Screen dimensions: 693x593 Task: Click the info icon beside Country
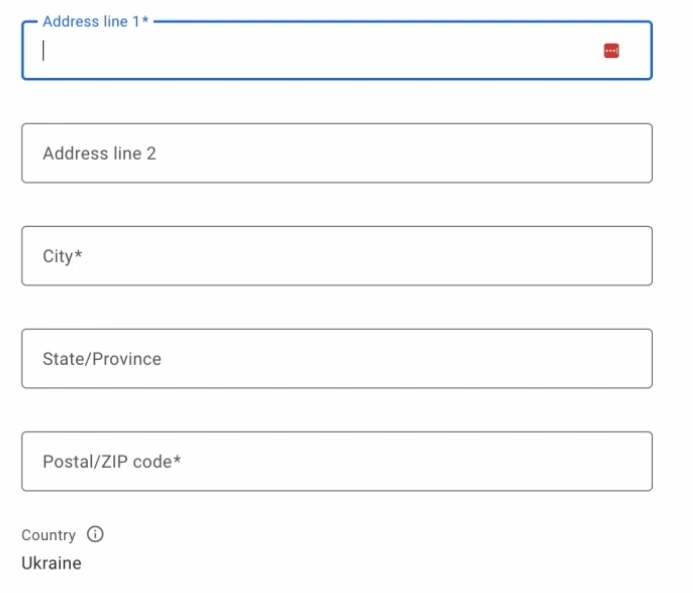click(95, 534)
